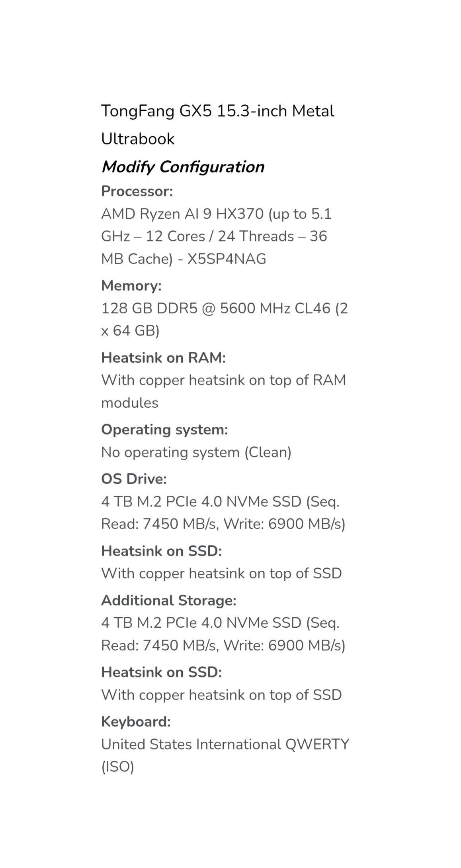Click the No operating system (Clean) value
The width and height of the screenshot is (461, 868).
196,452
